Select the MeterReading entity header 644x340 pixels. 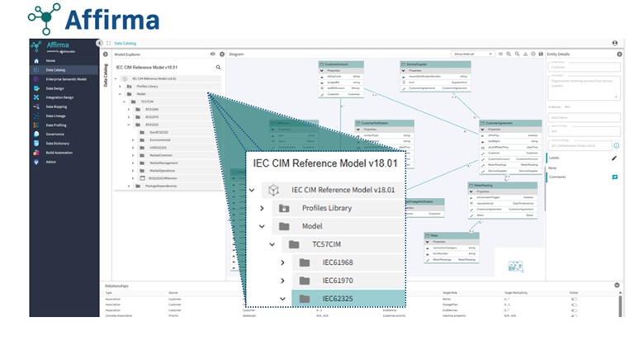point(502,186)
